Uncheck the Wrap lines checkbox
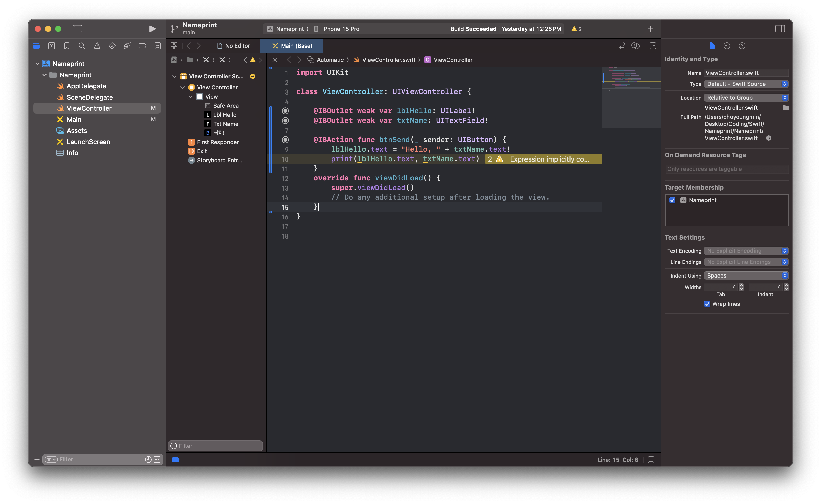 tap(707, 304)
